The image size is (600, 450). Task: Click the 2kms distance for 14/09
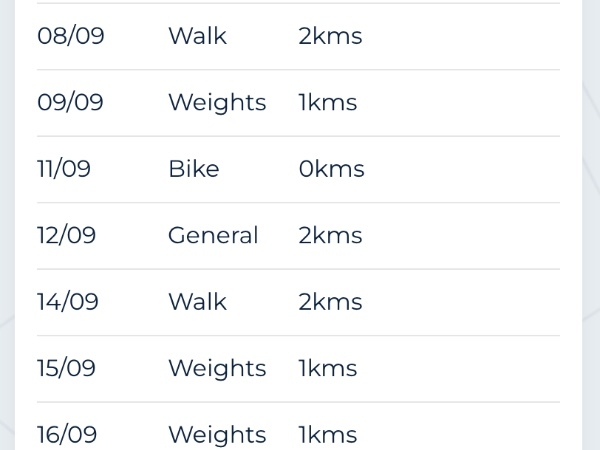(330, 302)
